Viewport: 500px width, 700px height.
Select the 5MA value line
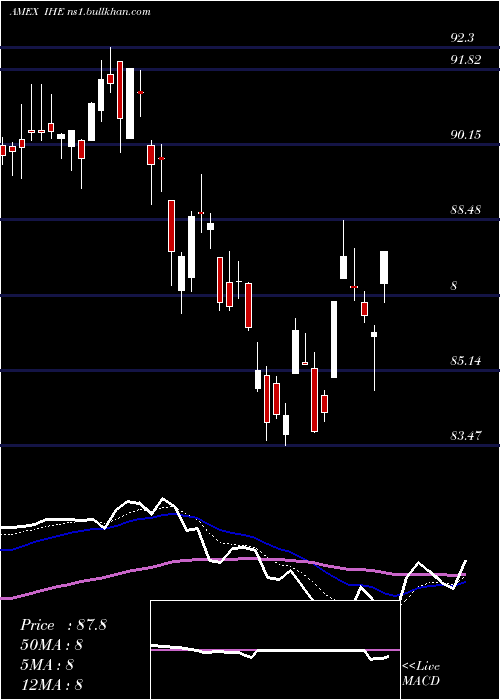pos(46,665)
